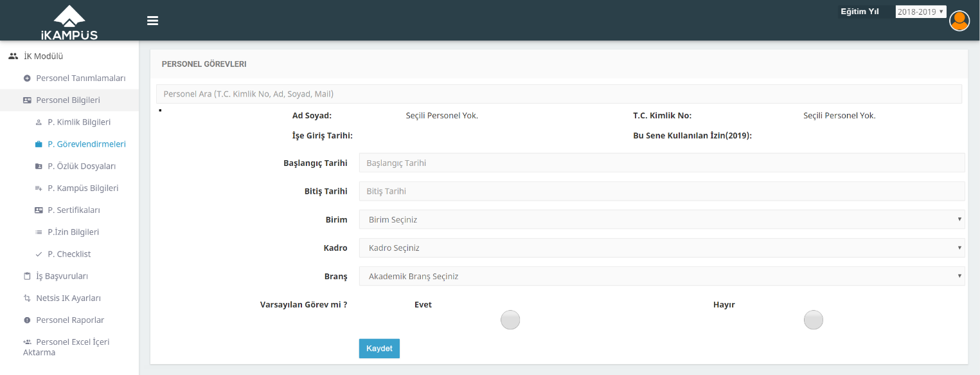Click the İş Başvuruları clipboard icon
980x375 pixels.
point(27,276)
